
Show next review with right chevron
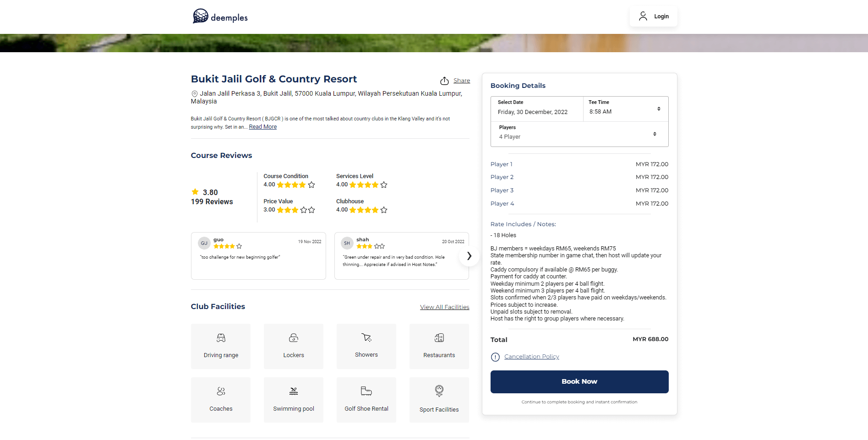click(x=469, y=256)
